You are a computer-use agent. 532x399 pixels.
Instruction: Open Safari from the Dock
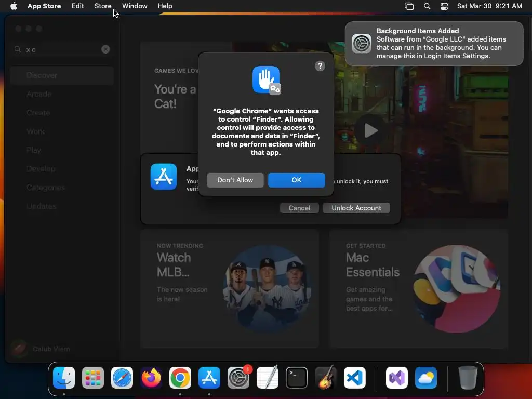pyautogui.click(x=122, y=378)
